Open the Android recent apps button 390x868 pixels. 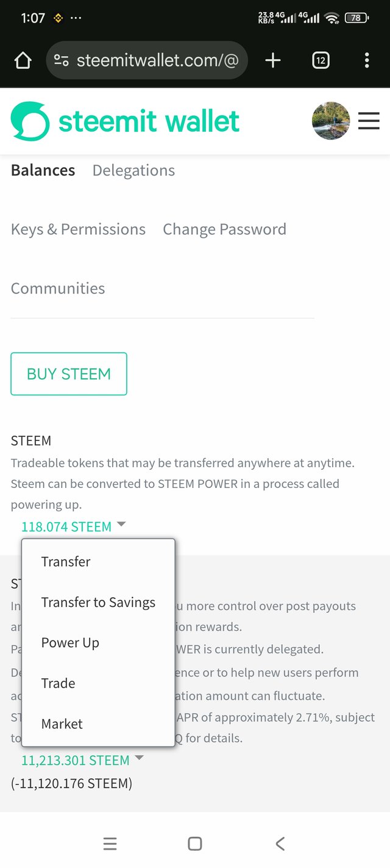(x=110, y=844)
